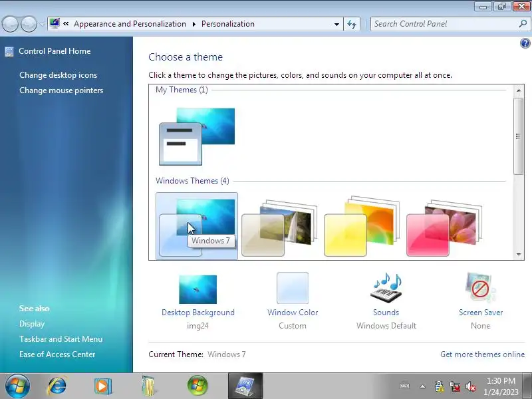Select the theme under My Themes
The image size is (532, 399).
coord(197,136)
